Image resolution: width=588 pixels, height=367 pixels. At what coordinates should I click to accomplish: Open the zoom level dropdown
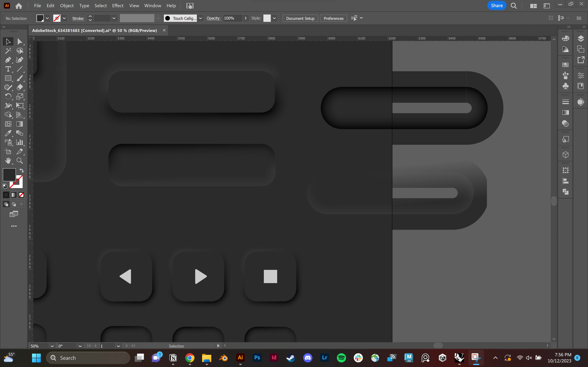[x=52, y=346]
